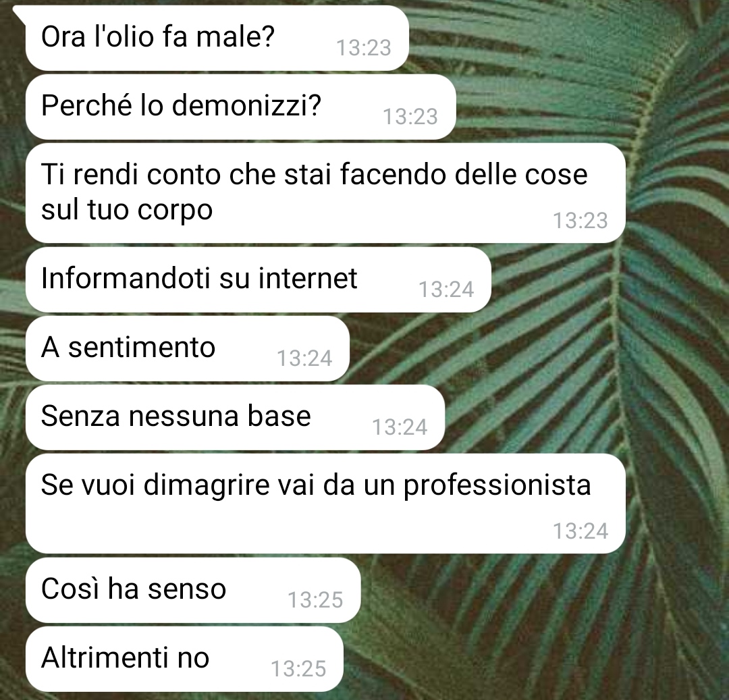Image resolution: width=729 pixels, height=700 pixels.
Task: Click the timestamp beside 'Senza nessuna base'
Action: click(400, 427)
